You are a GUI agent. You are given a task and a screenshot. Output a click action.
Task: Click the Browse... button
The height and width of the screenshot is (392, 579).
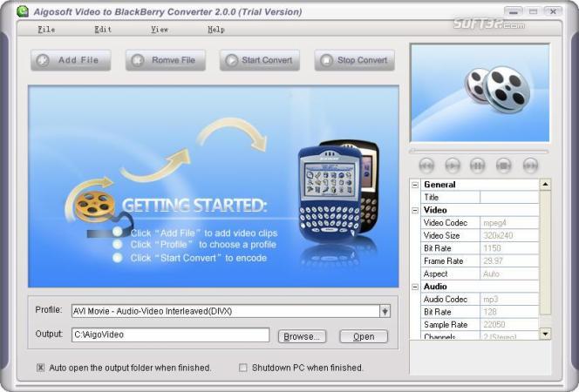[x=302, y=337]
